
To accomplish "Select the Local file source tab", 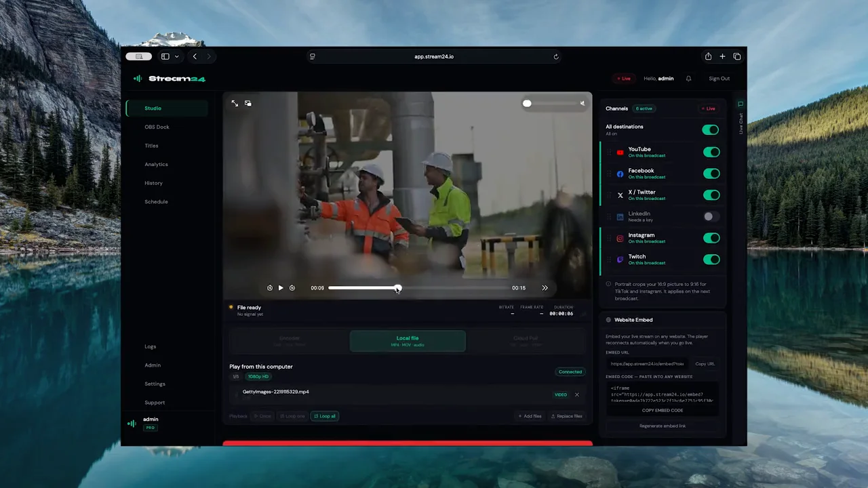I will [x=408, y=341].
